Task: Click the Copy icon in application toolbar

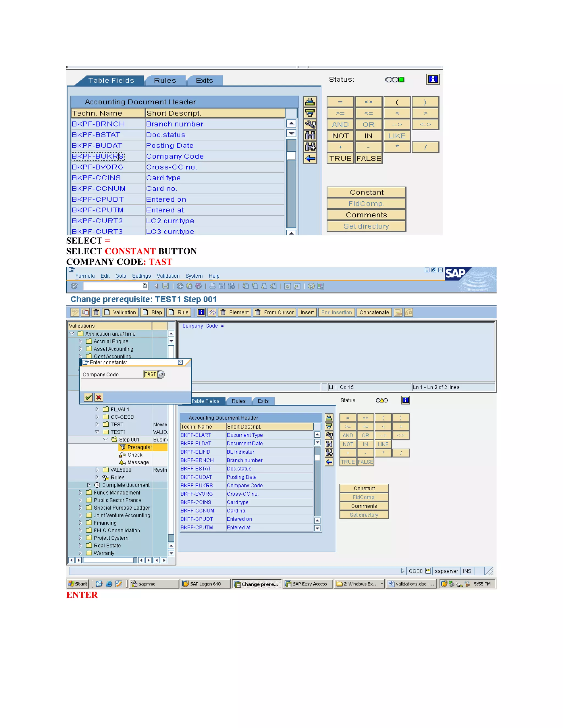Action: tap(86, 312)
